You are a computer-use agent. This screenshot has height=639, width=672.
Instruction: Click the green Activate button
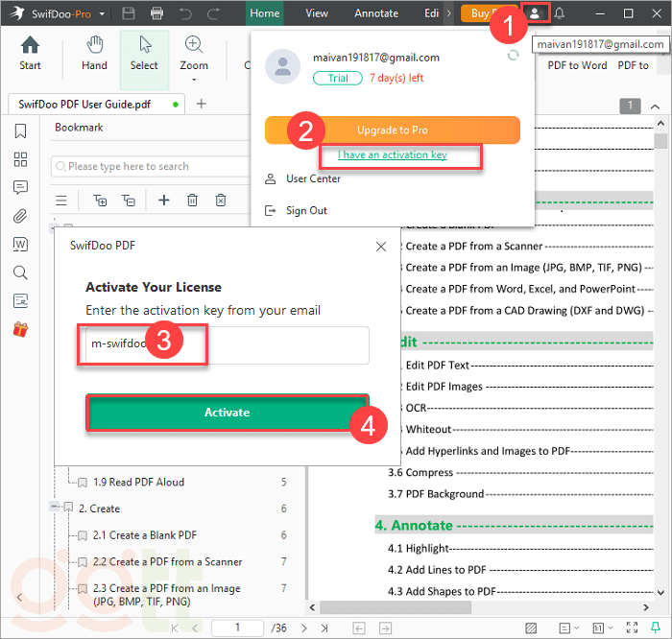tap(227, 413)
